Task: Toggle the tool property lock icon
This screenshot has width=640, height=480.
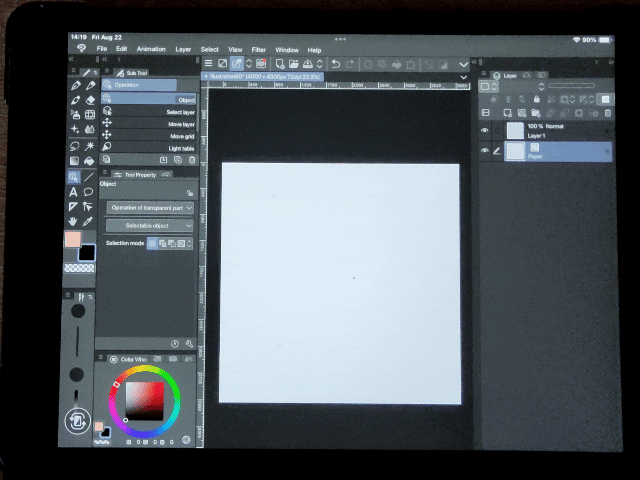Action: pyautogui.click(x=190, y=193)
